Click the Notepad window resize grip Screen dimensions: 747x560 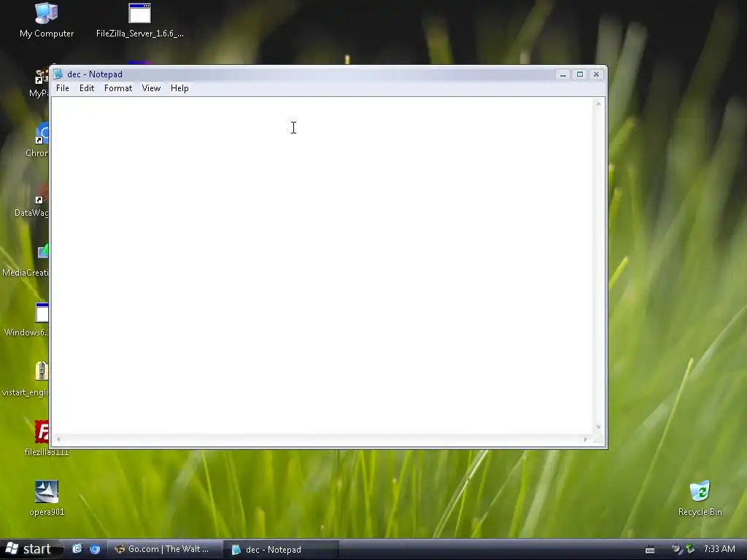(x=598, y=440)
